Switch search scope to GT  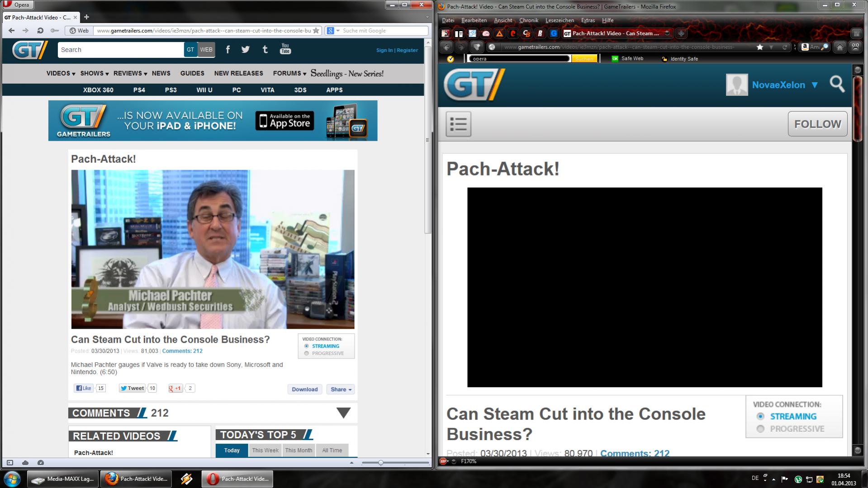(190, 50)
